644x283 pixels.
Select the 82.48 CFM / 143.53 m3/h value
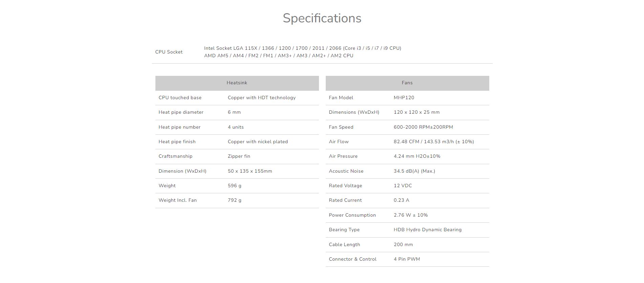click(434, 142)
